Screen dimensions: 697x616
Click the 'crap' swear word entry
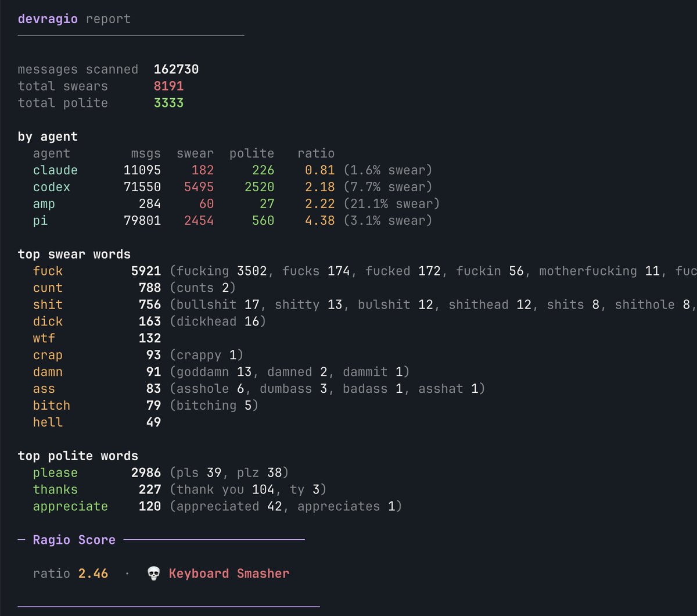pos(48,355)
